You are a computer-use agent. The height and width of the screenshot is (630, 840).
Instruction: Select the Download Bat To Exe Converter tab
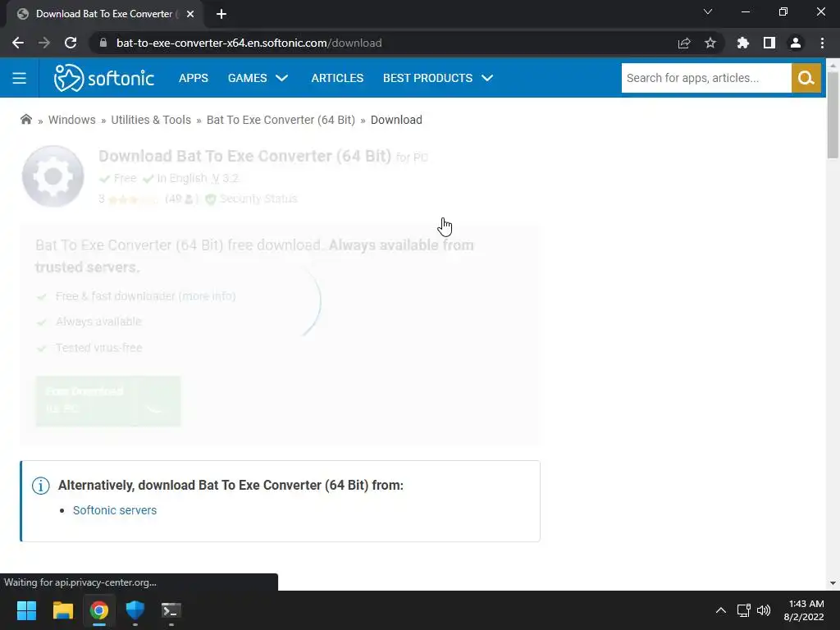pyautogui.click(x=104, y=14)
